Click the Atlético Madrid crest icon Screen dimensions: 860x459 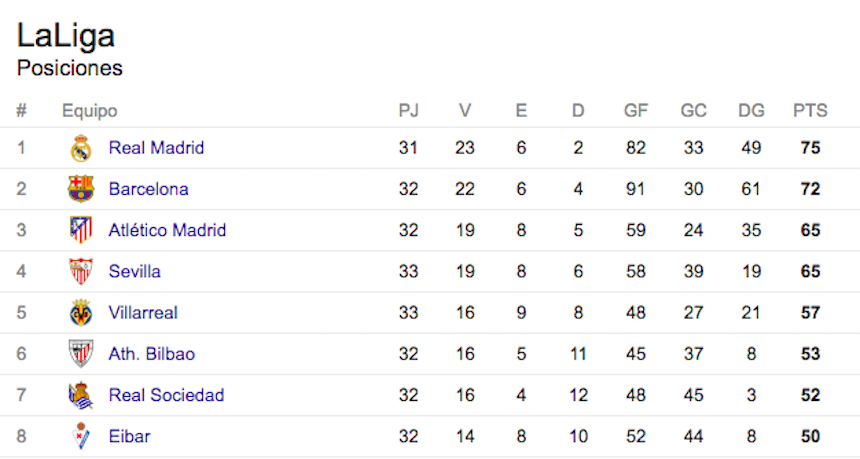coord(81,230)
